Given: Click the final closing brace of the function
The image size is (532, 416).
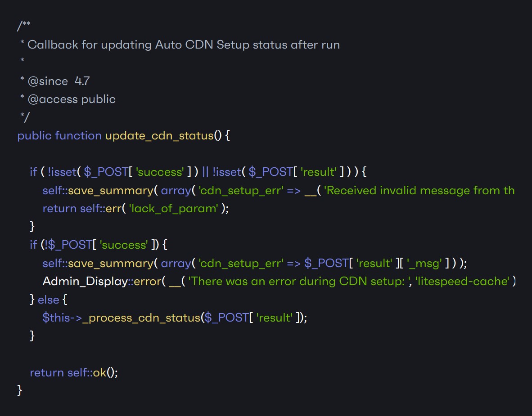Looking at the screenshot, I should [x=19, y=390].
